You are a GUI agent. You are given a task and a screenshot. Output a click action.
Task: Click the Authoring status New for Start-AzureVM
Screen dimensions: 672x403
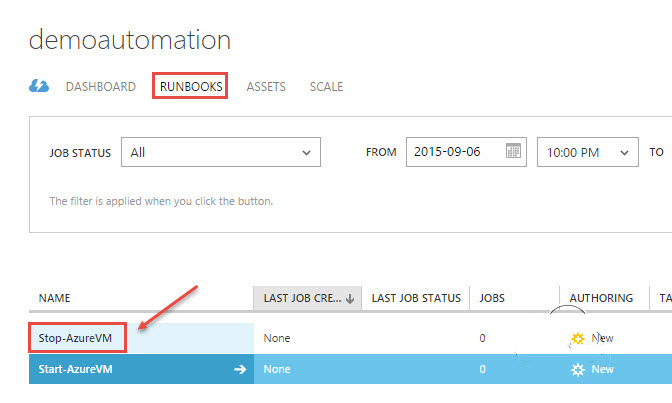click(x=603, y=369)
